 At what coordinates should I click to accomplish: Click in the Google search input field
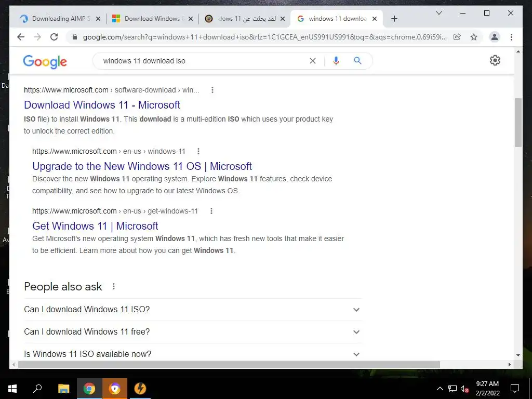coord(204,61)
